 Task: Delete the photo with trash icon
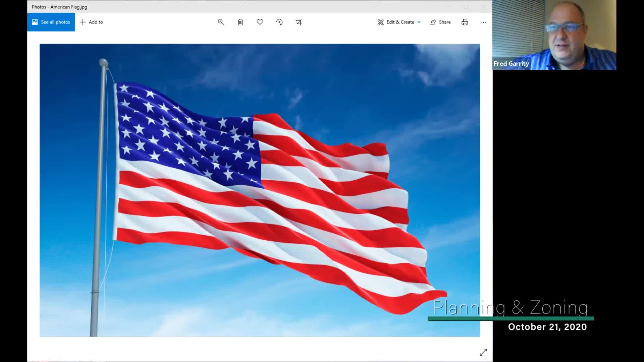[240, 22]
